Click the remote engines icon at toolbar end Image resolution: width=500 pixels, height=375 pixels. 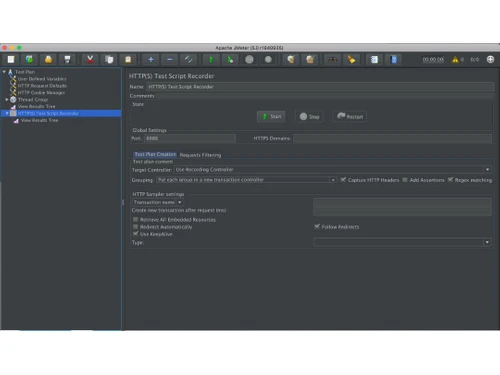point(490,60)
